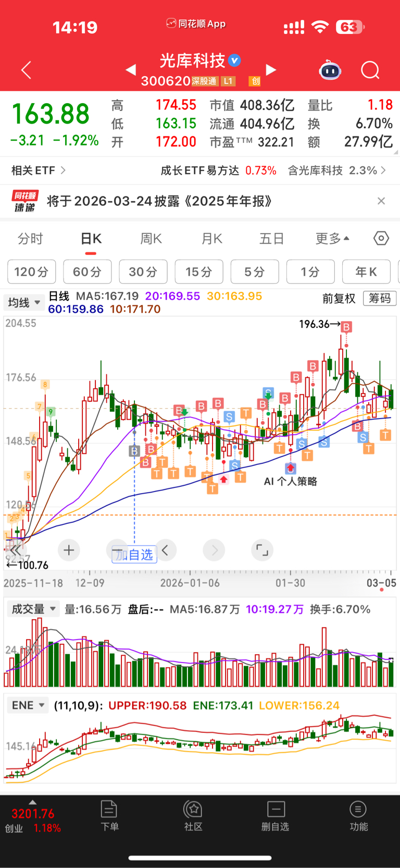Tap the B marker at 196.36 peak
The image size is (400, 868).
[346, 327]
